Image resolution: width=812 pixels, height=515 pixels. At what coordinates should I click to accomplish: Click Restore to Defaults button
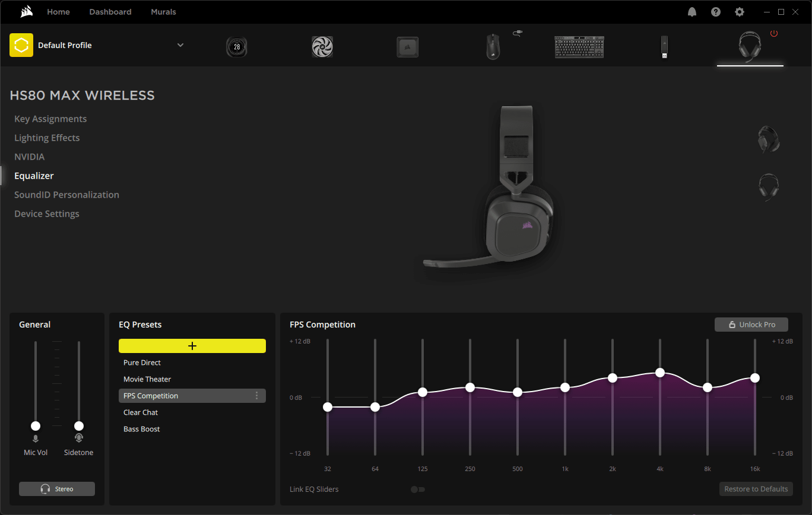[x=756, y=489]
